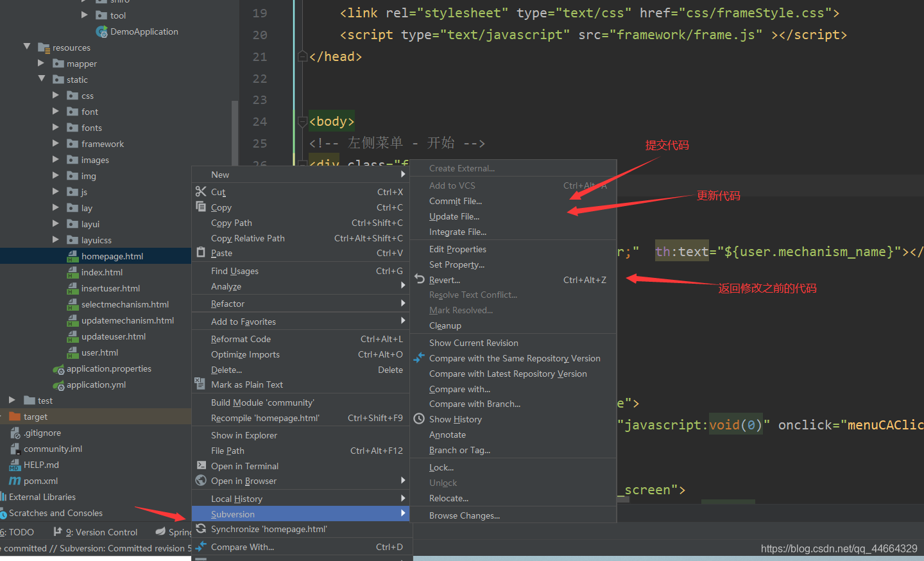
Task: Click the Synchronize refresh icon
Action: pos(201,528)
